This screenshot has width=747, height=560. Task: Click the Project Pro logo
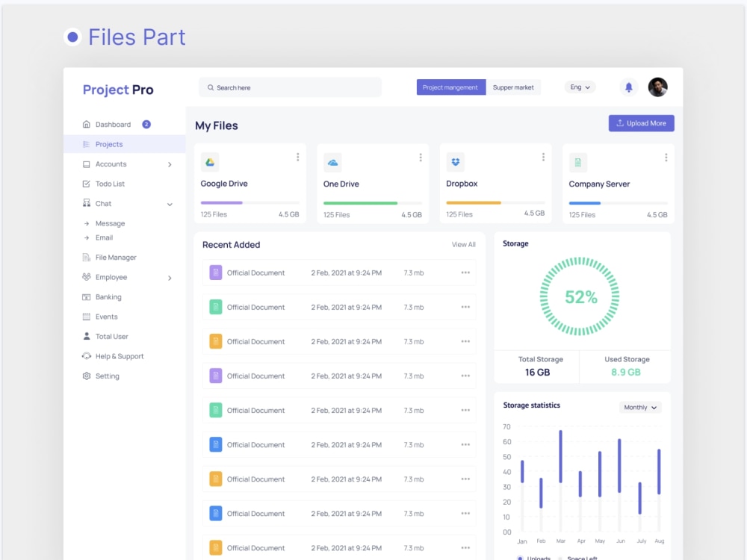(118, 90)
